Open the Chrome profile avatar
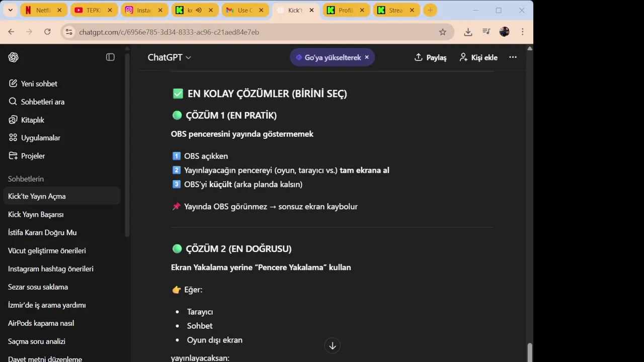 [505, 32]
